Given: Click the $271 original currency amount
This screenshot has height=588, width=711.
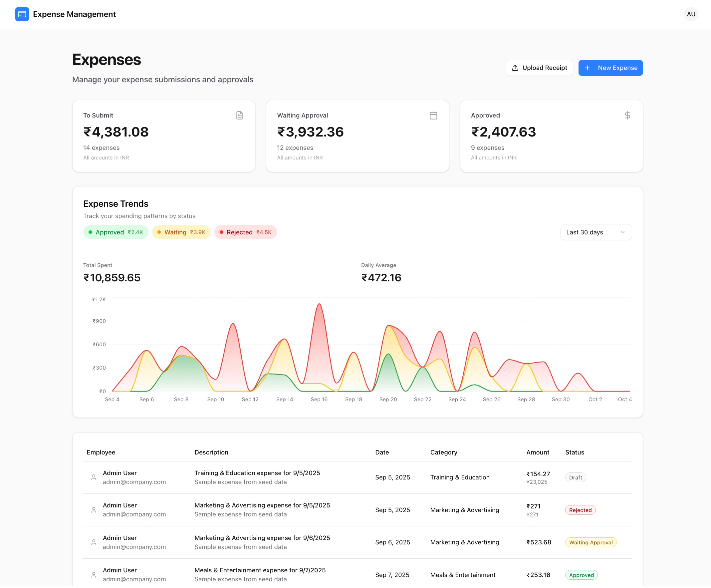Looking at the screenshot, I should point(532,515).
